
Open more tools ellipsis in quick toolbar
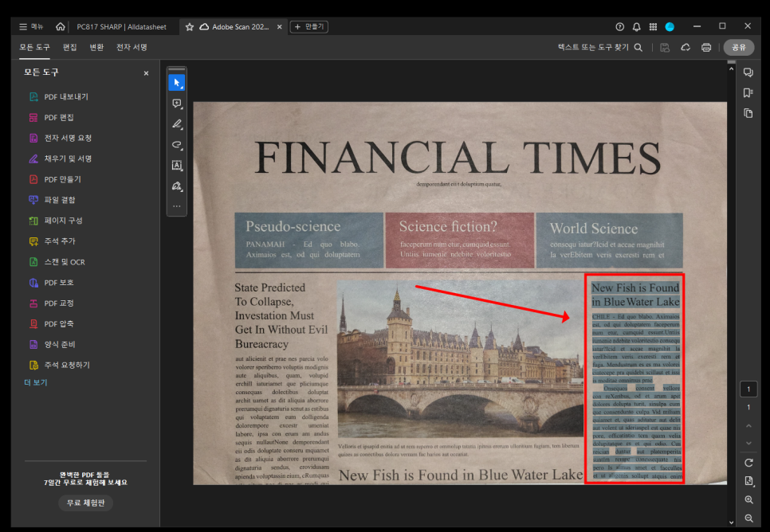pyautogui.click(x=177, y=206)
